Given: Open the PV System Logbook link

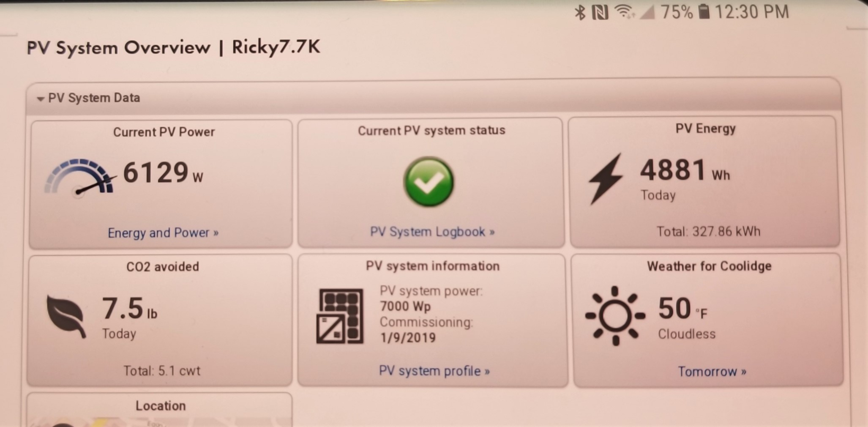Looking at the screenshot, I should [x=432, y=232].
